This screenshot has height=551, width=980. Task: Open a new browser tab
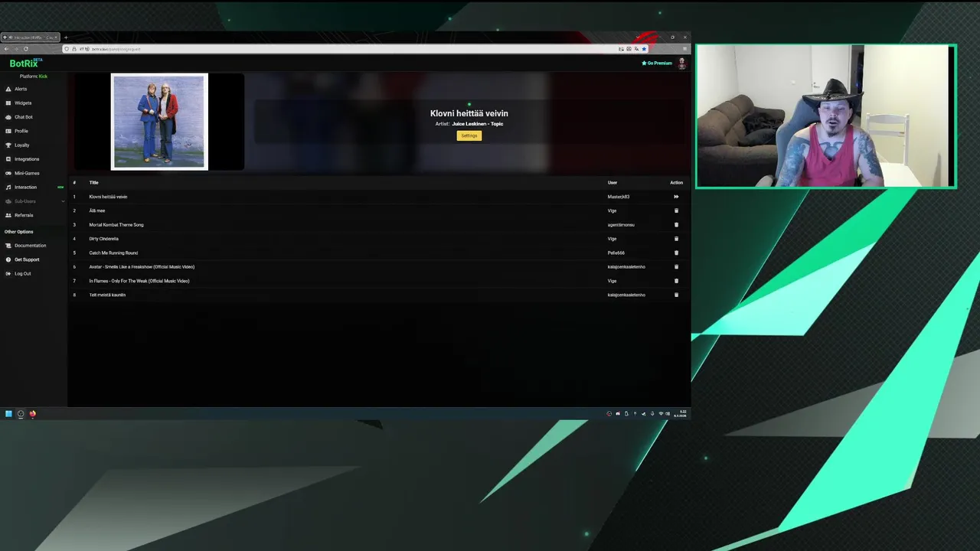66,37
